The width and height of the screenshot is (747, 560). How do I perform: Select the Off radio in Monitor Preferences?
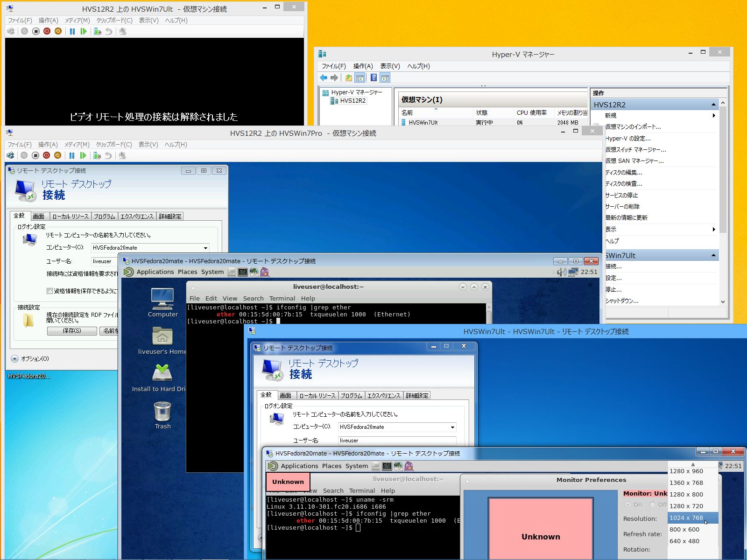[652, 504]
